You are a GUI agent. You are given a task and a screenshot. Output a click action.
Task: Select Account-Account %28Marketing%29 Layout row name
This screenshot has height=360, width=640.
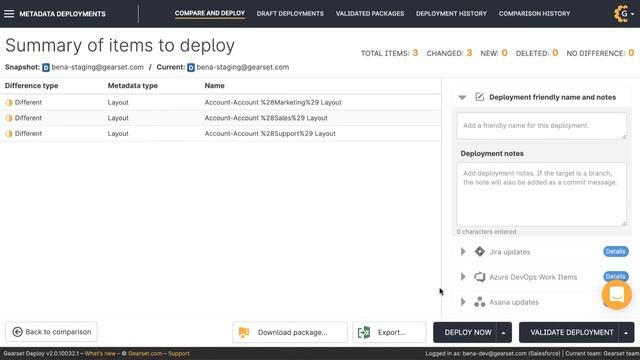pyautogui.click(x=273, y=102)
